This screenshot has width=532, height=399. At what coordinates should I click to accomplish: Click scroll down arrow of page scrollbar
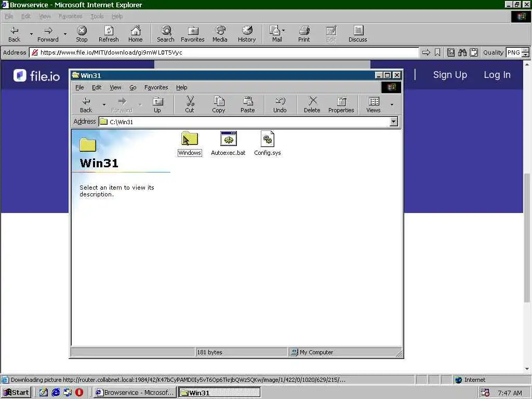pyautogui.click(x=527, y=369)
